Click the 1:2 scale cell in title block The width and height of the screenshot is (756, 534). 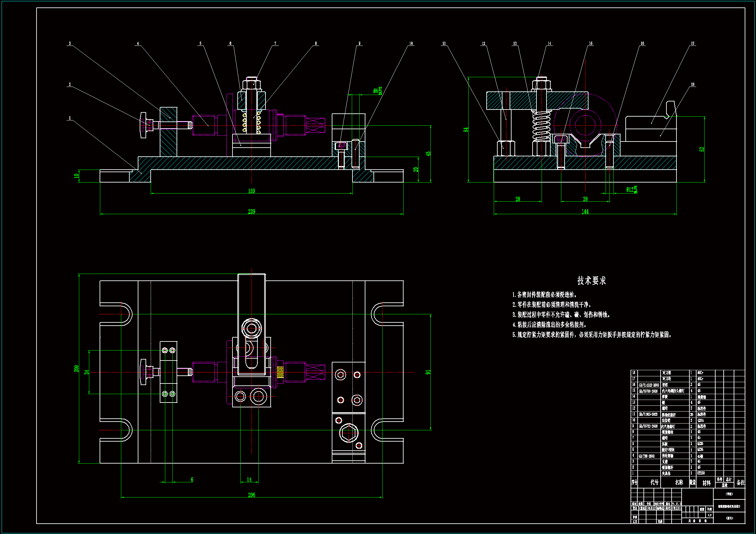(x=709, y=515)
